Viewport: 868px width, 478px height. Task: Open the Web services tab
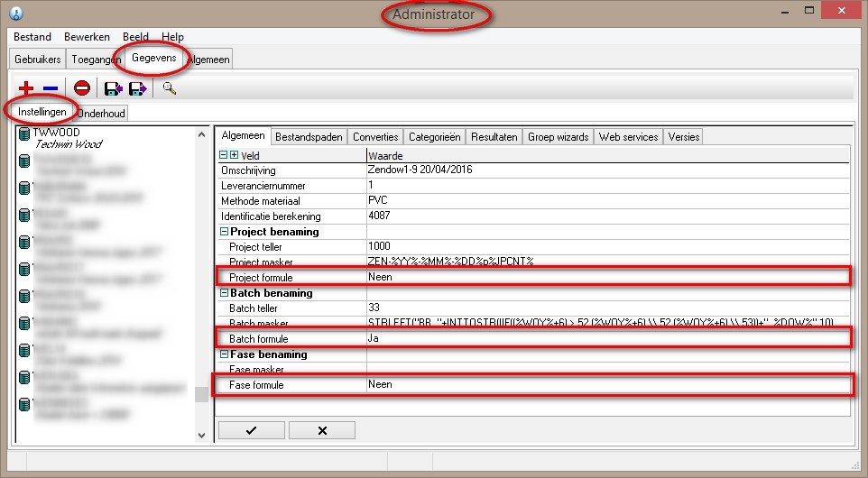628,137
